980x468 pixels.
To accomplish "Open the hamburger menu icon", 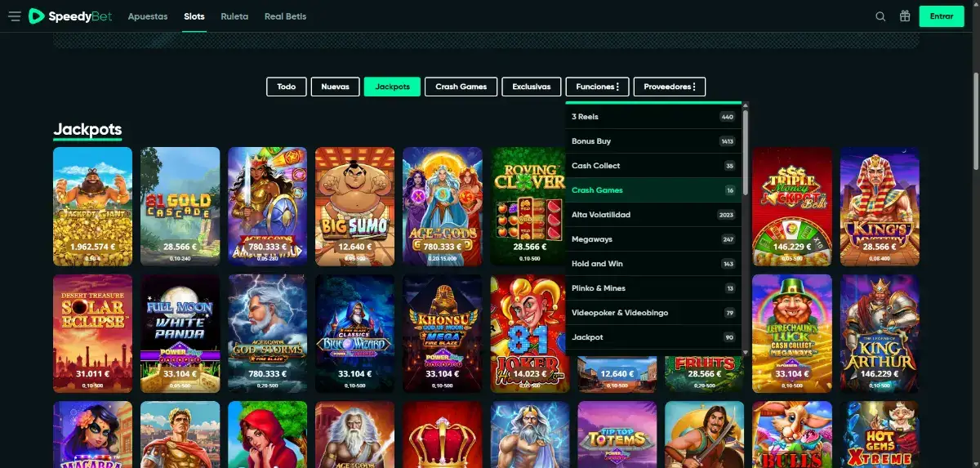I will point(14,16).
